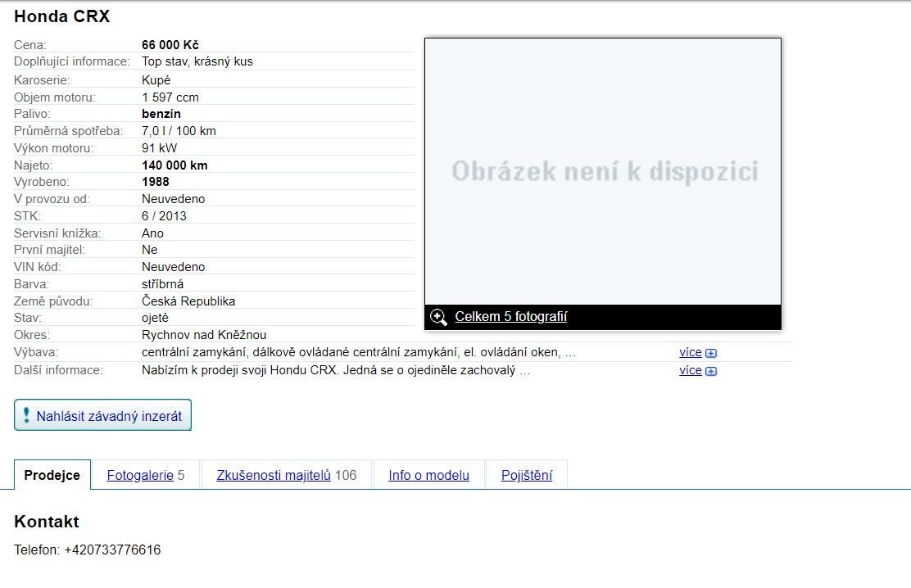Click the Honda CRX heading
This screenshot has height=588, width=911.
click(62, 16)
